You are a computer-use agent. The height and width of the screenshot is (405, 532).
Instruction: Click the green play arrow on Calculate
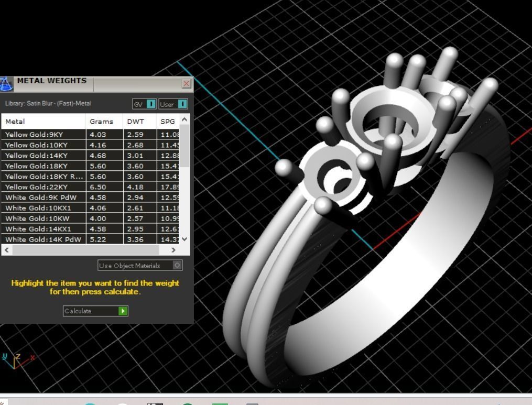(123, 311)
